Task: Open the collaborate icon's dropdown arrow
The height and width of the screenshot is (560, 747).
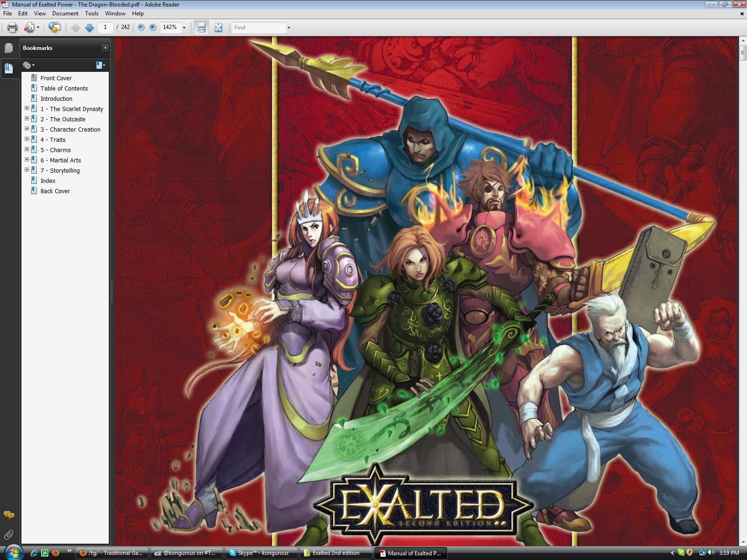Action: pyautogui.click(x=38, y=28)
